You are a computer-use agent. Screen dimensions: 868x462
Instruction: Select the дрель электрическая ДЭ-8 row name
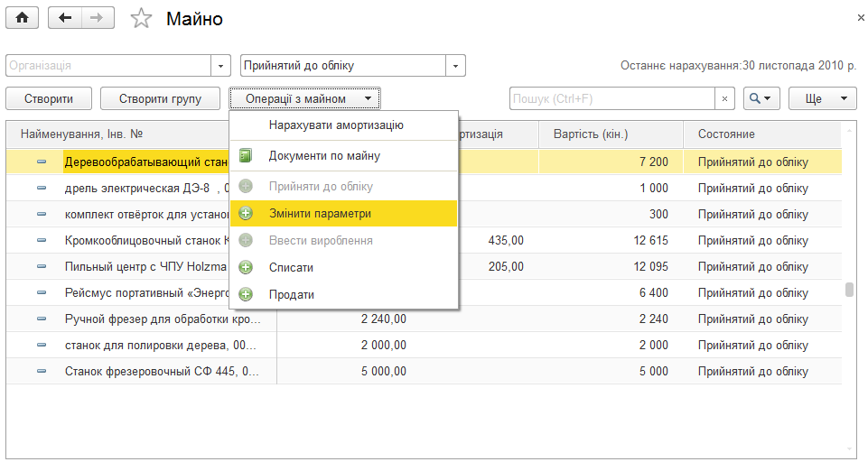[146, 188]
